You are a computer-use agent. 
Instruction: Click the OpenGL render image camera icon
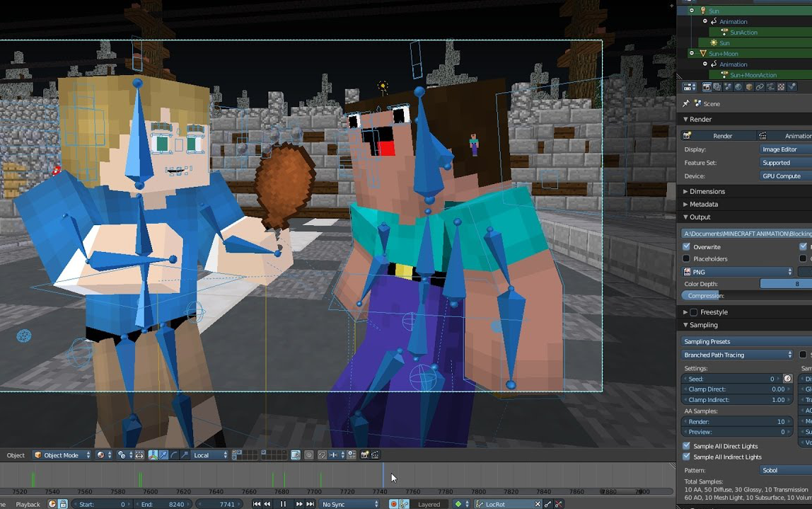[364, 455]
